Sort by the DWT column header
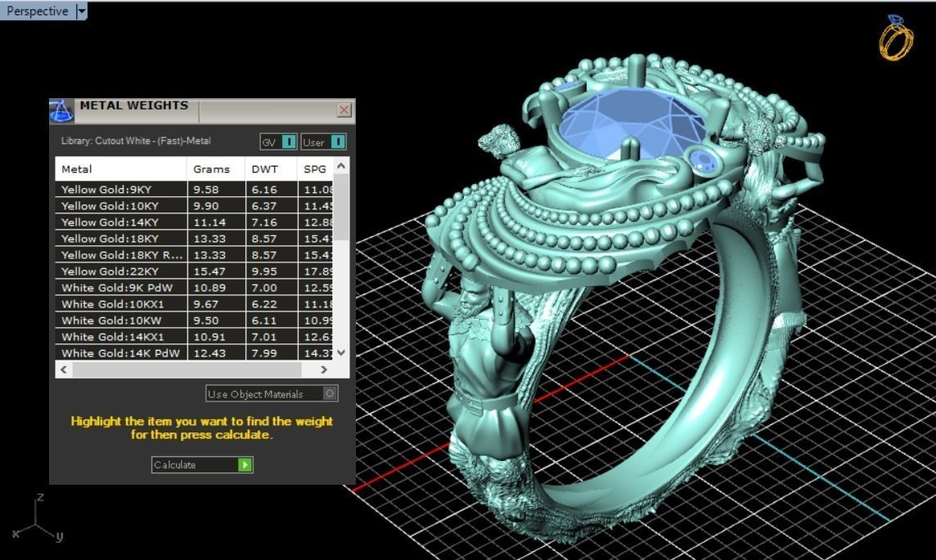Image resolution: width=936 pixels, height=560 pixels. click(x=271, y=169)
